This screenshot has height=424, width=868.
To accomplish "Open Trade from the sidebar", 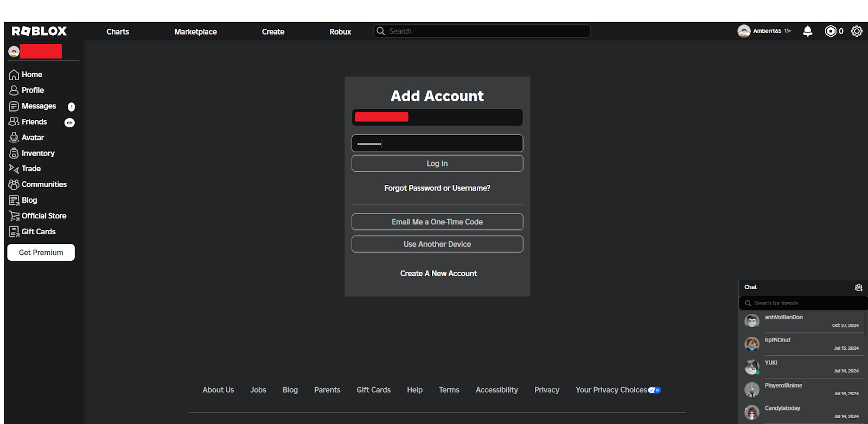I will (24, 169).
